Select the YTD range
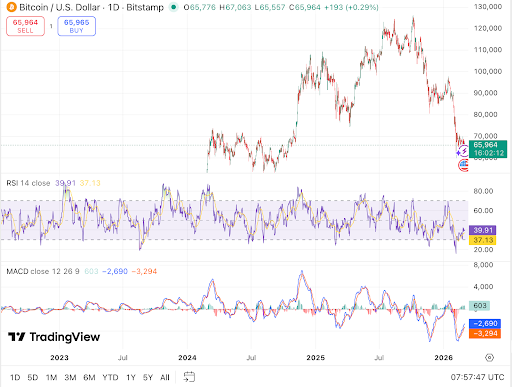Viewport: 512px width, 387px height. [110, 377]
